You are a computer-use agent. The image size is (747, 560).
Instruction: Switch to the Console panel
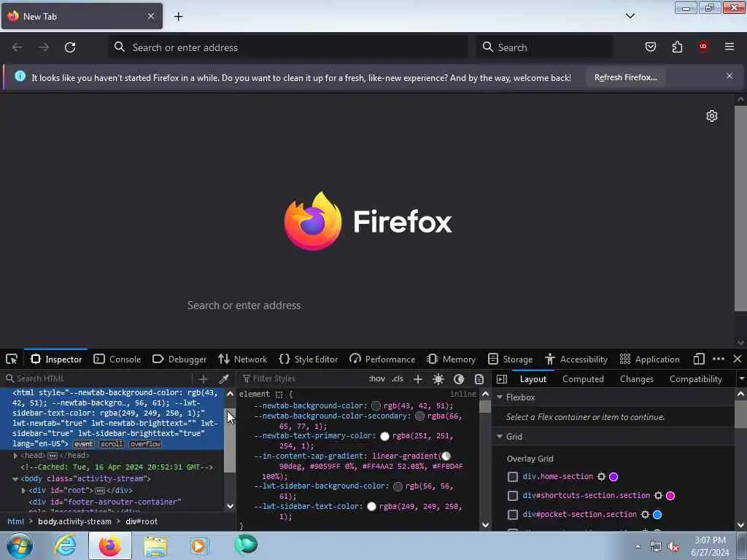pos(117,359)
